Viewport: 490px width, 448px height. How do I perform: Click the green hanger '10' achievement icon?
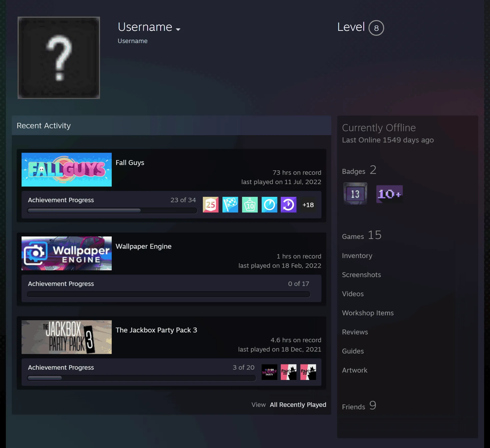(250, 204)
